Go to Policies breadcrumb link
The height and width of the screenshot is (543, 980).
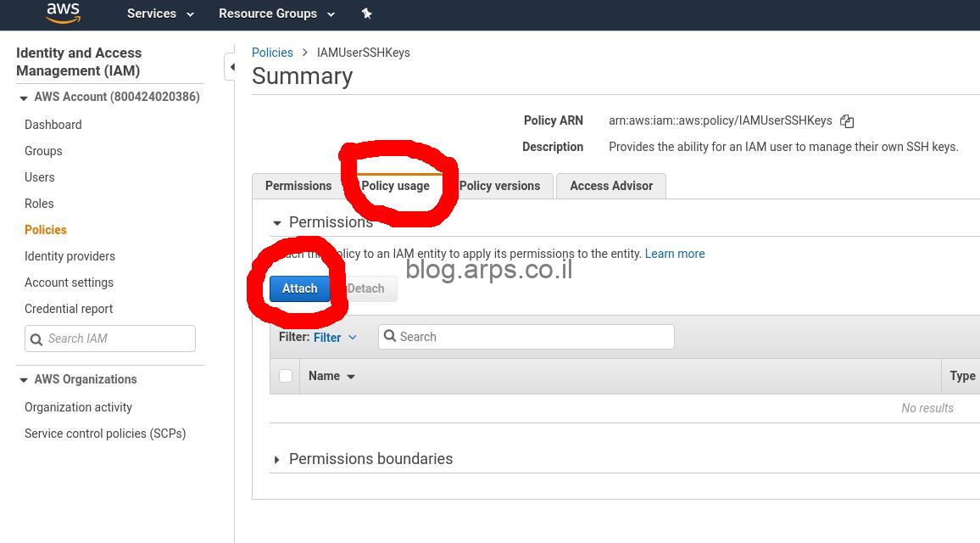272,53
